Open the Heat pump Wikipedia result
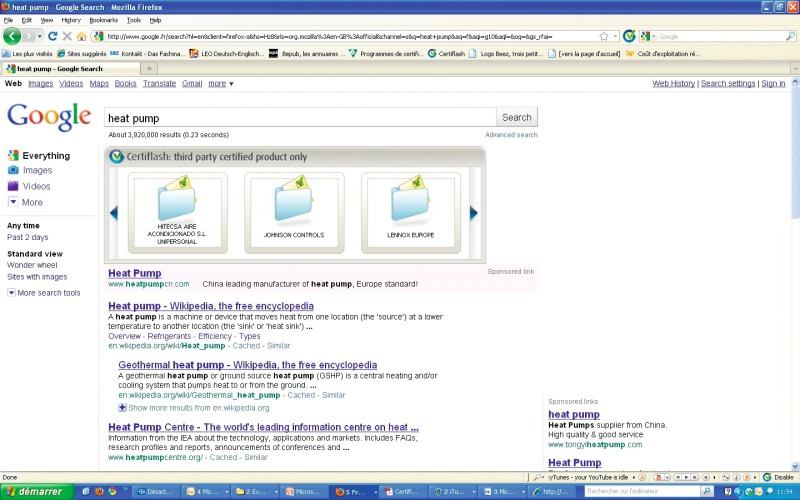 coord(211,306)
